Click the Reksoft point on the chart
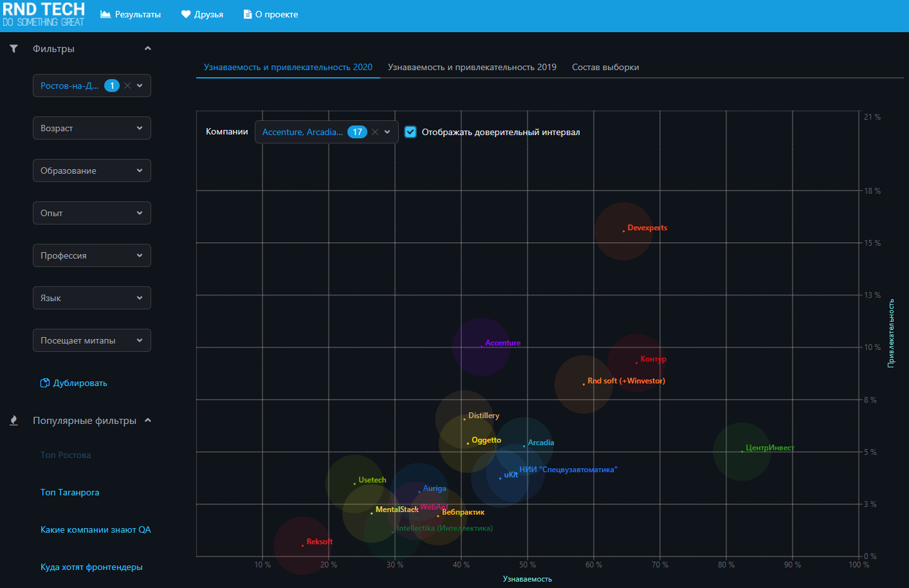Image resolution: width=909 pixels, height=588 pixels. coord(302,546)
